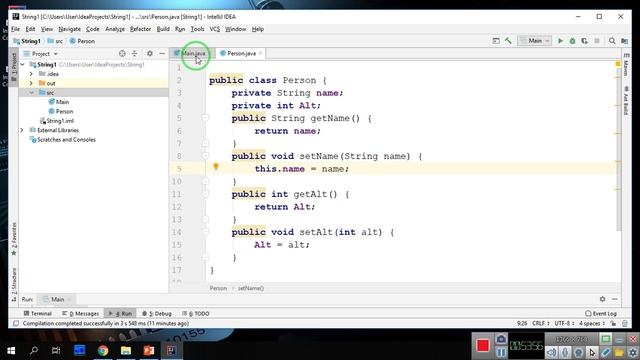Image resolution: width=640 pixels, height=360 pixels.
Task: Open Chrome from the Windows taskbar
Action: point(103,350)
